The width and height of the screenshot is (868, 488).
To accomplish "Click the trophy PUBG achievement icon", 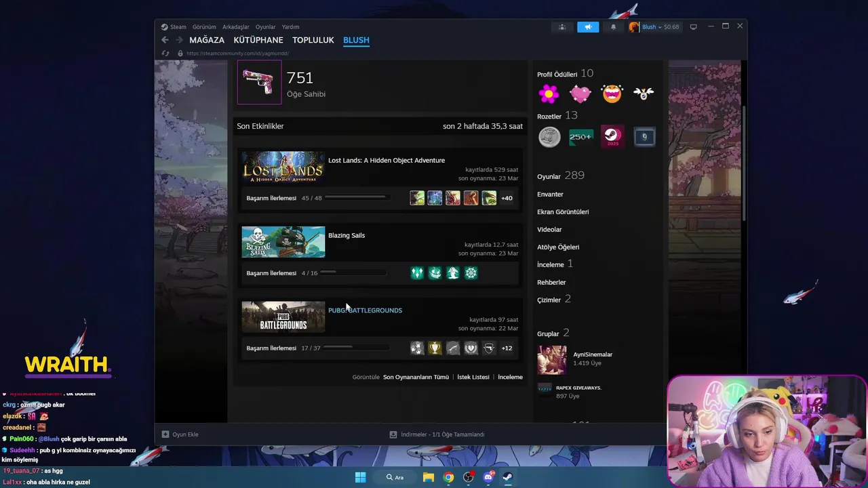I will point(435,348).
